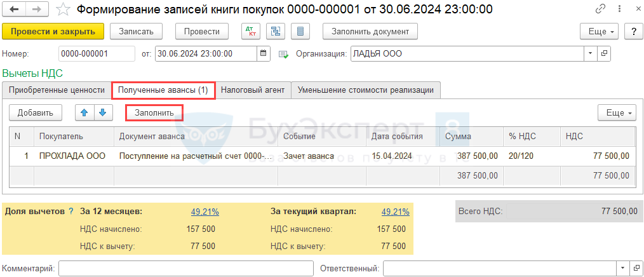This screenshot has height=277, width=644.
Task: Expand the Организация dropdown list
Action: (591, 54)
